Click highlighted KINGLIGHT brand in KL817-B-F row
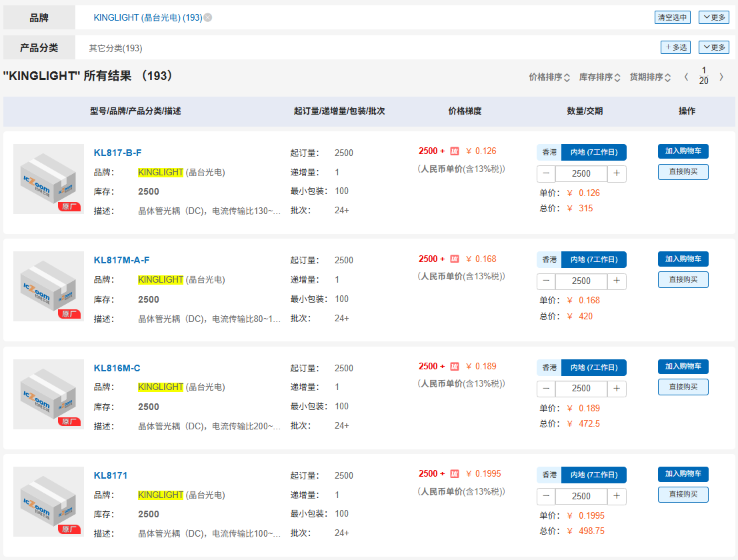Screen dimensions: 738x560 (161, 172)
